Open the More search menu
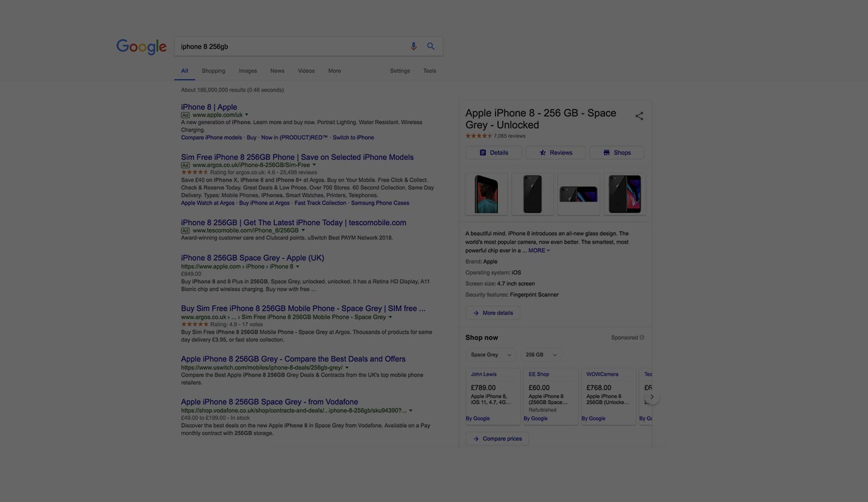The height and width of the screenshot is (502, 868). point(335,71)
